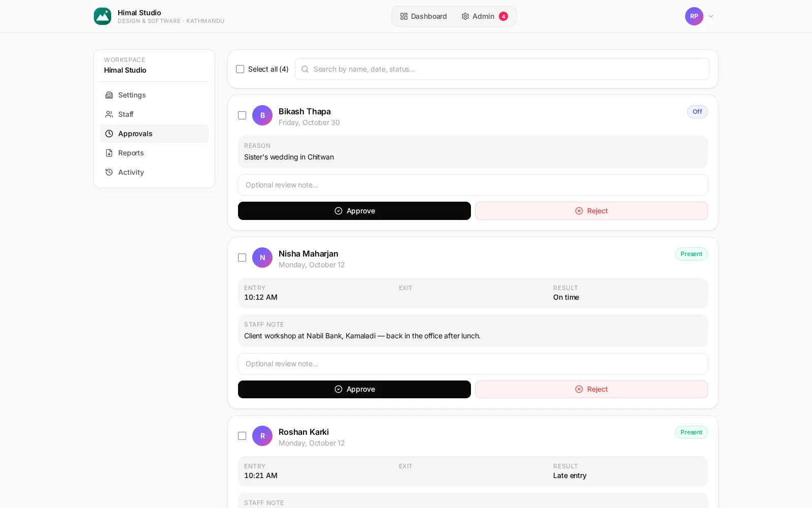Image resolution: width=812 pixels, height=508 pixels.
Task: Reject Nisha Maharjan's attendance request
Action: [591, 389]
